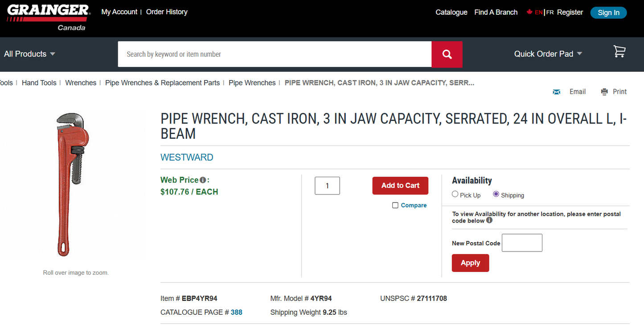Image resolution: width=644 pixels, height=329 pixels.
Task: Expand the Quick Order Pad dropdown
Action: tap(548, 54)
